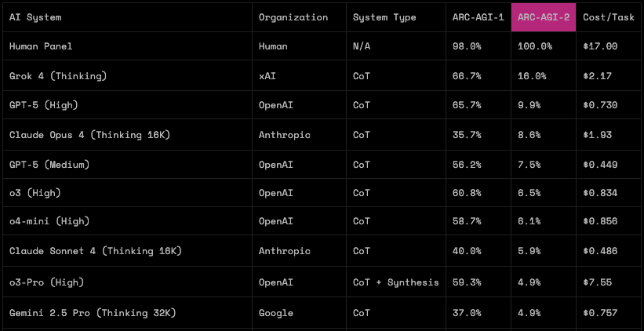Image resolution: width=644 pixels, height=331 pixels.
Task: Select the Human Panel row name
Action: (x=41, y=46)
